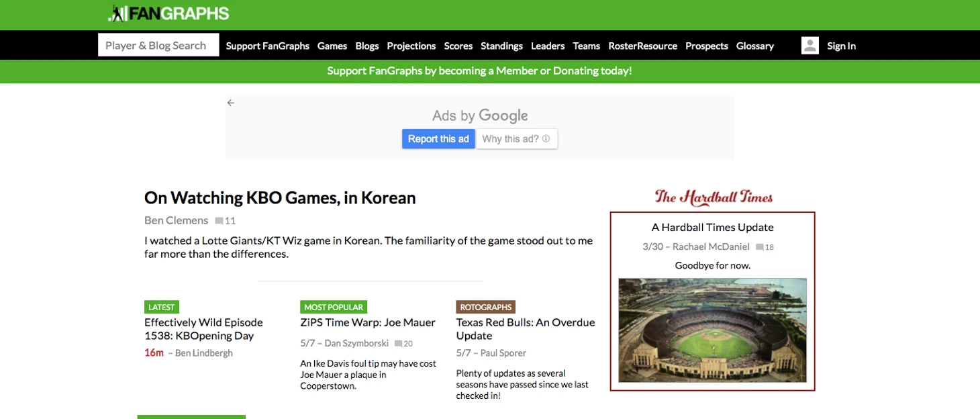Click Ben Lindbergh author name
Image resolution: width=980 pixels, height=419 pixels.
(x=204, y=353)
